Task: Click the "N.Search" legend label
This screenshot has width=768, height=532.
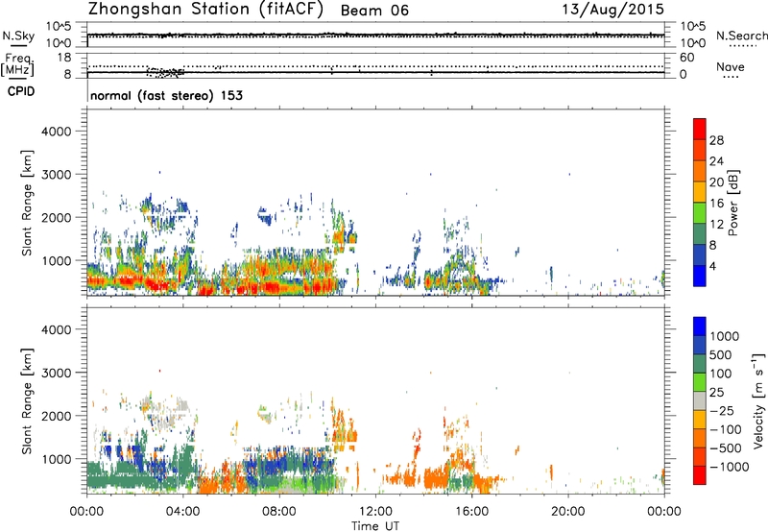Action: 741,36
